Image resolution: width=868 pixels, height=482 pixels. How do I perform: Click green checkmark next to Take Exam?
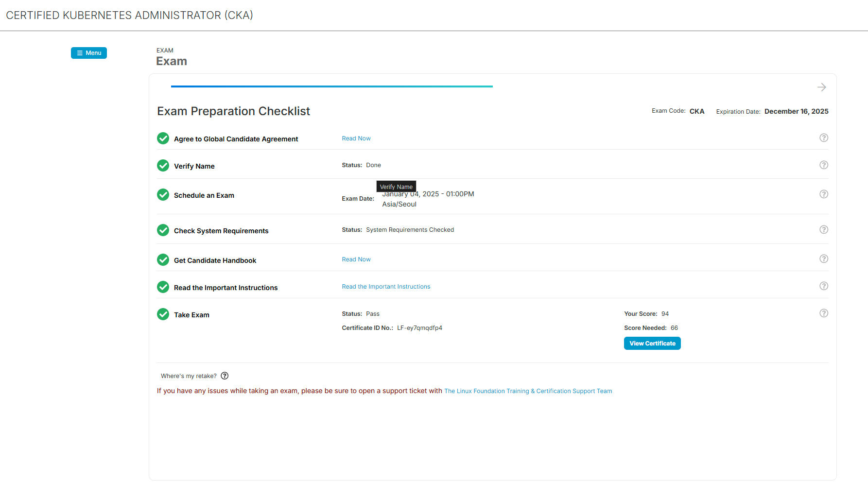[163, 314]
